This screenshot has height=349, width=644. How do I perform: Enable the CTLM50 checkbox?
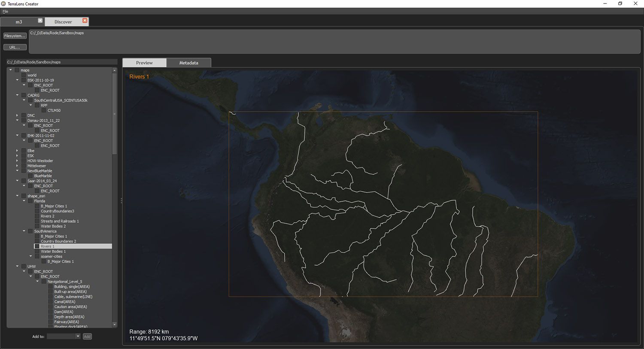(x=43, y=110)
